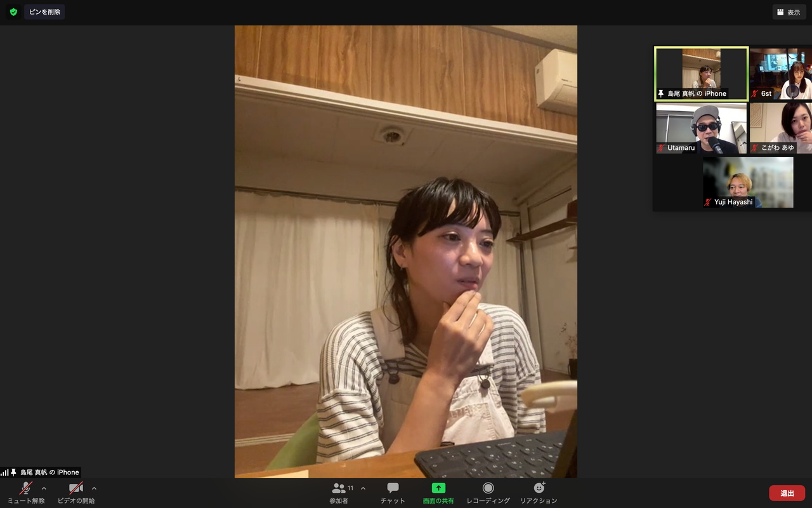Expand audio options arrow beside mute
Image resolution: width=812 pixels, height=508 pixels.
44,488
